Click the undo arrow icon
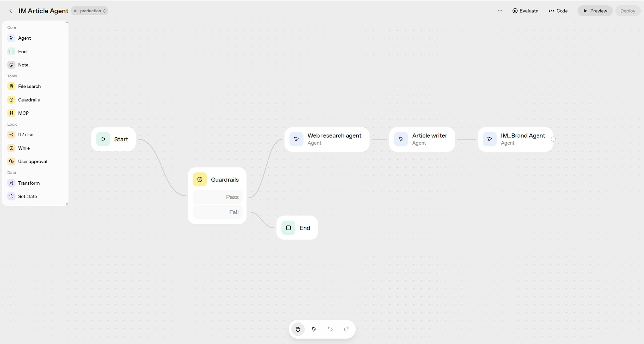Viewport: 644px width, 344px height. (x=330, y=329)
